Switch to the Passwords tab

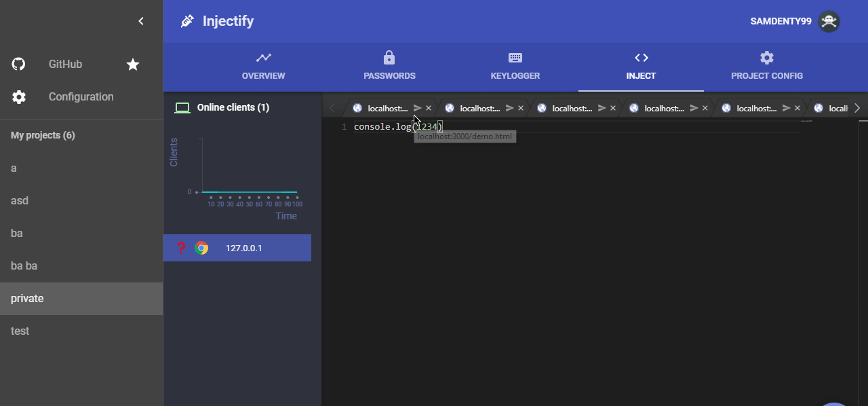click(389, 67)
